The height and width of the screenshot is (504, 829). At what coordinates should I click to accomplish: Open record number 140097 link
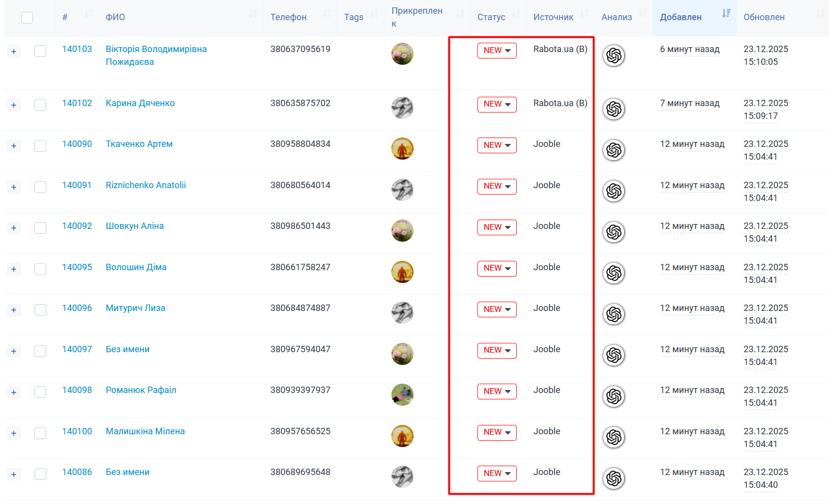click(77, 349)
